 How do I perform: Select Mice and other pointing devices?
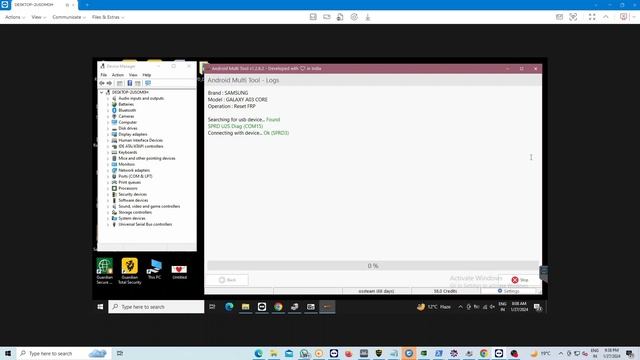(x=147, y=158)
